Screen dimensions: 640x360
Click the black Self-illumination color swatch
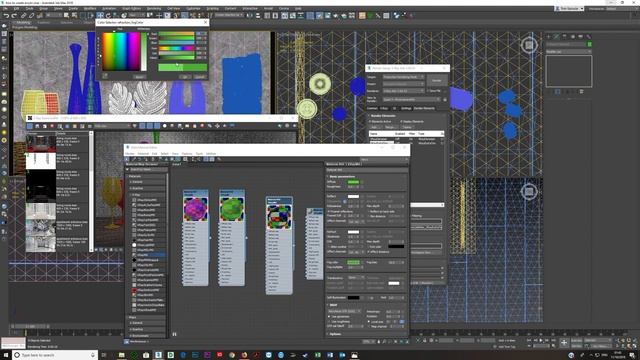click(353, 298)
